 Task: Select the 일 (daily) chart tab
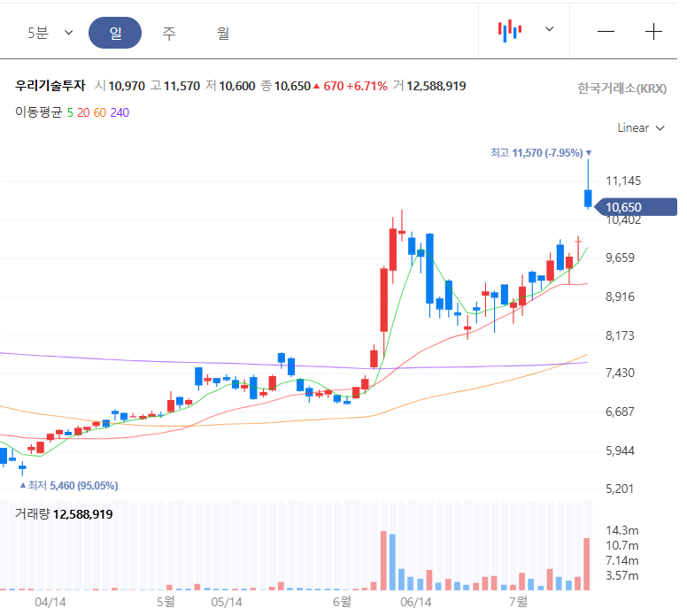coord(115,33)
